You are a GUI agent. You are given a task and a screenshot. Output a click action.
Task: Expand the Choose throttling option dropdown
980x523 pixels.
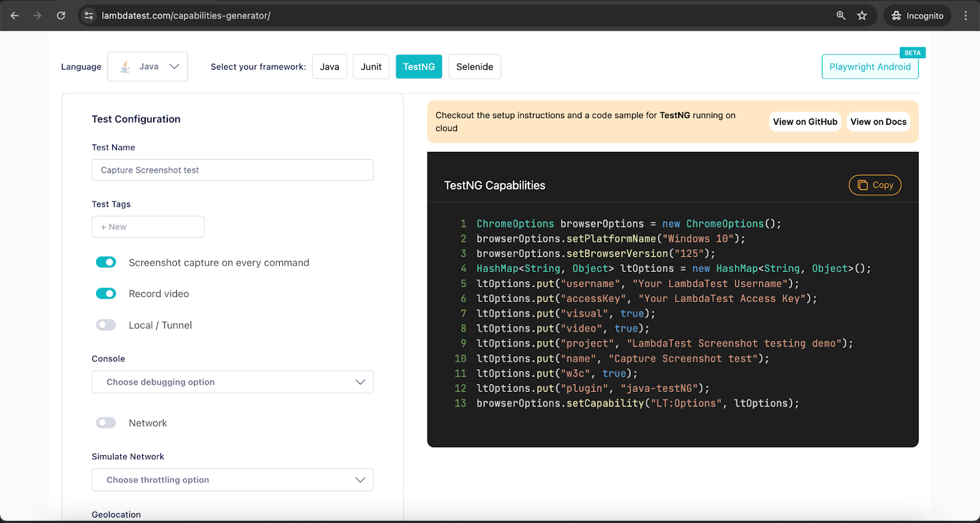[232, 480]
